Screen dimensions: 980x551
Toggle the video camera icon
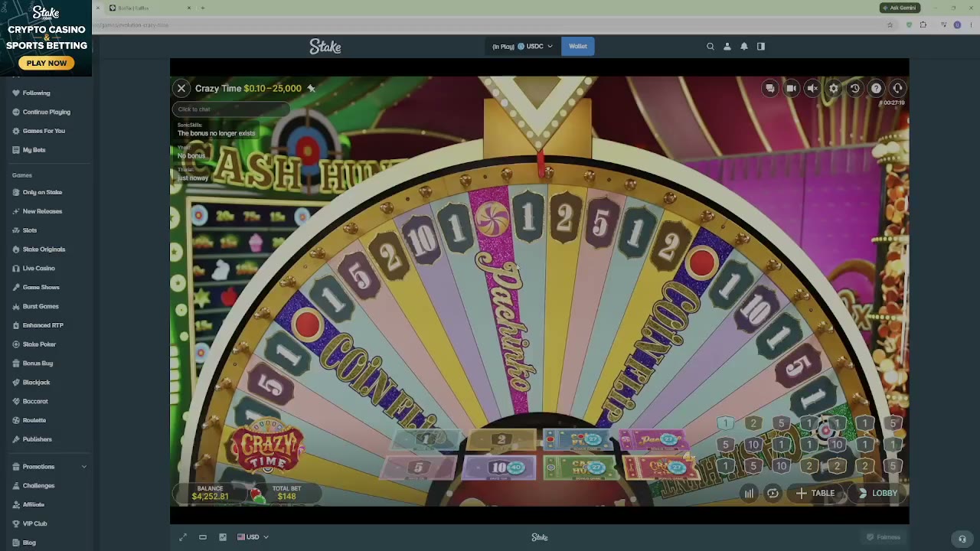click(791, 88)
